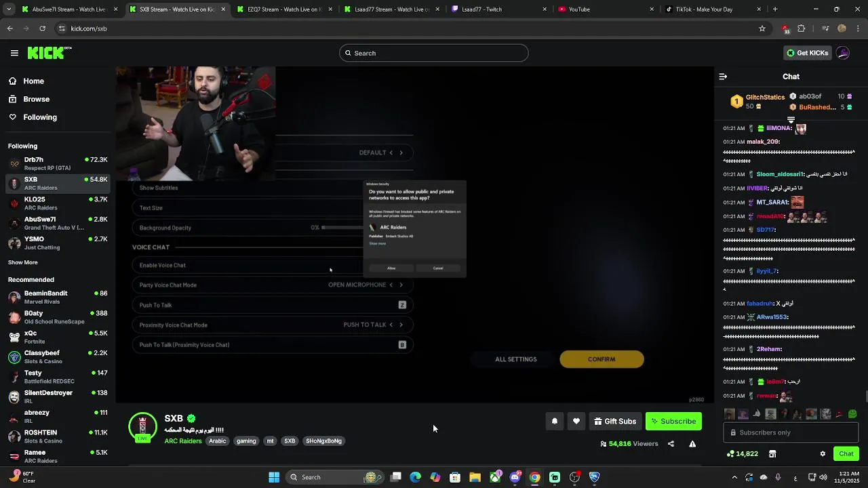Click the heart follow icon
Image resolution: width=868 pixels, height=488 pixels.
tap(576, 422)
